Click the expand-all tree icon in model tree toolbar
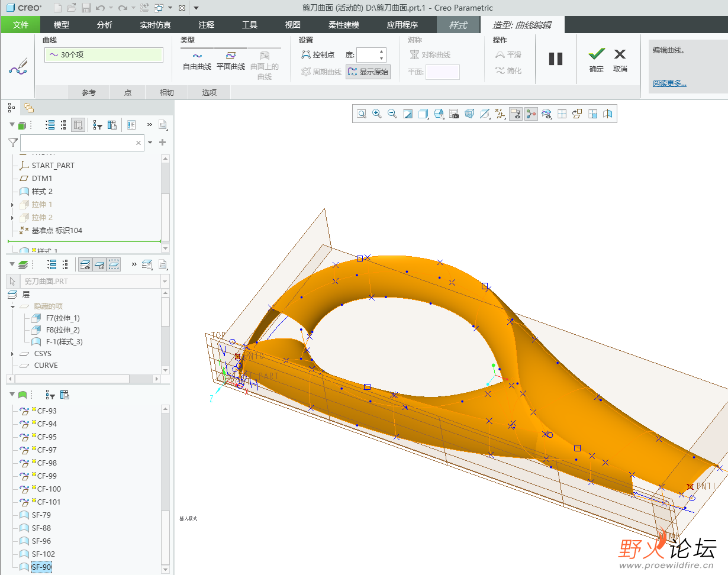 click(50, 125)
